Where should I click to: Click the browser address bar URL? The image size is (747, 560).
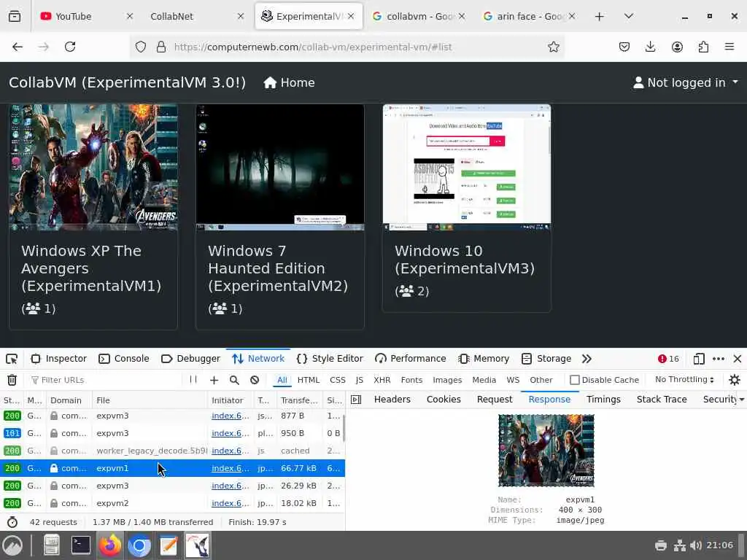(312, 47)
